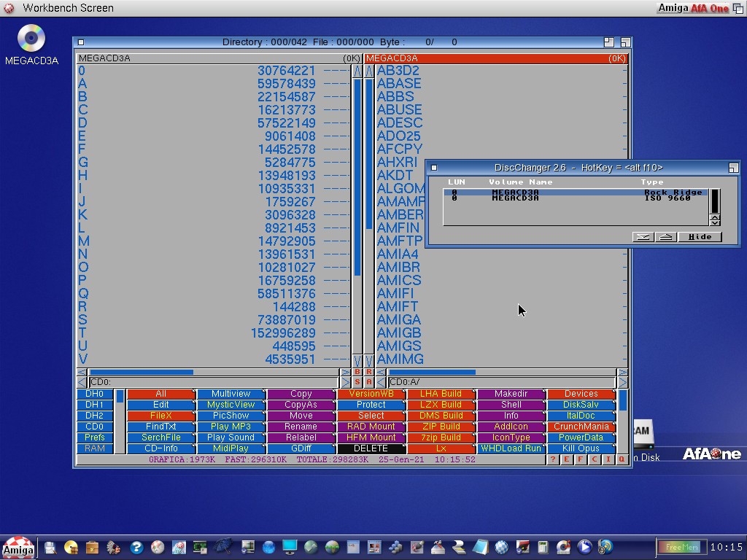Click left panel parent arrow beside CD0: path

click(x=81, y=382)
